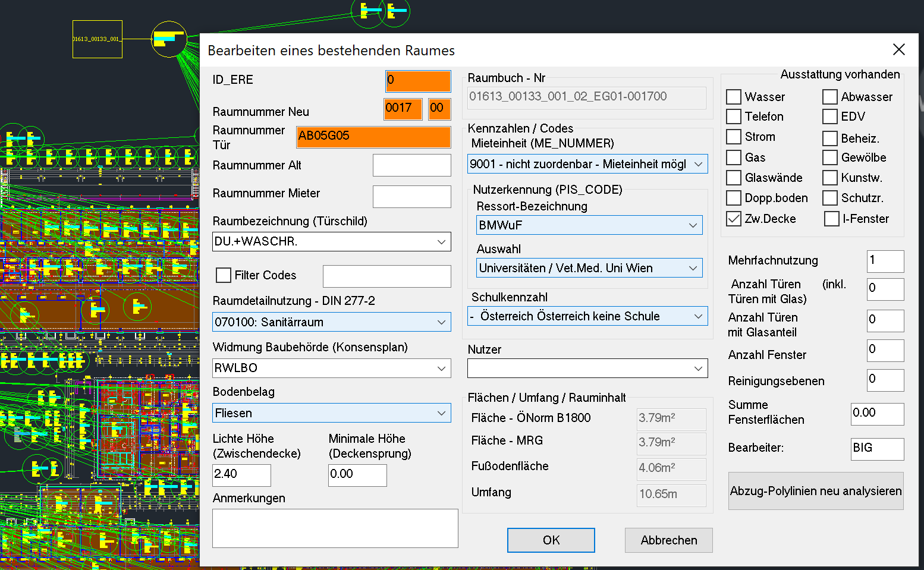Image resolution: width=924 pixels, height=570 pixels.
Task: Expand the Ressort-Bezeichnung BMWuF dropdown
Action: [x=693, y=225]
